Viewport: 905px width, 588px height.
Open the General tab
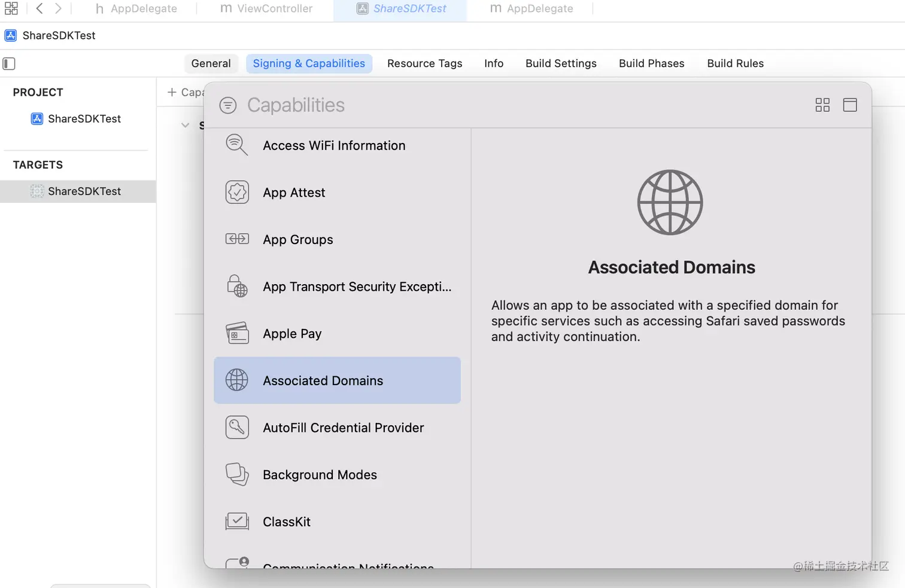pos(211,63)
